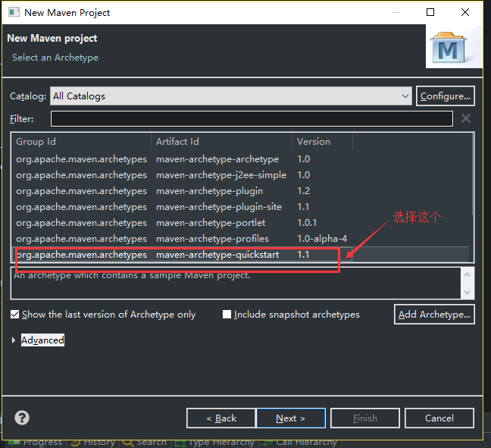Sort by the Group Id column header
The width and height of the screenshot is (491, 448).
point(81,142)
